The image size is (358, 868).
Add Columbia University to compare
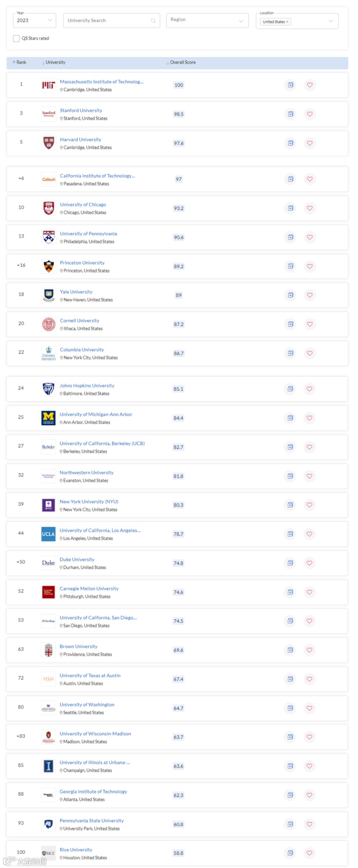[x=290, y=353]
